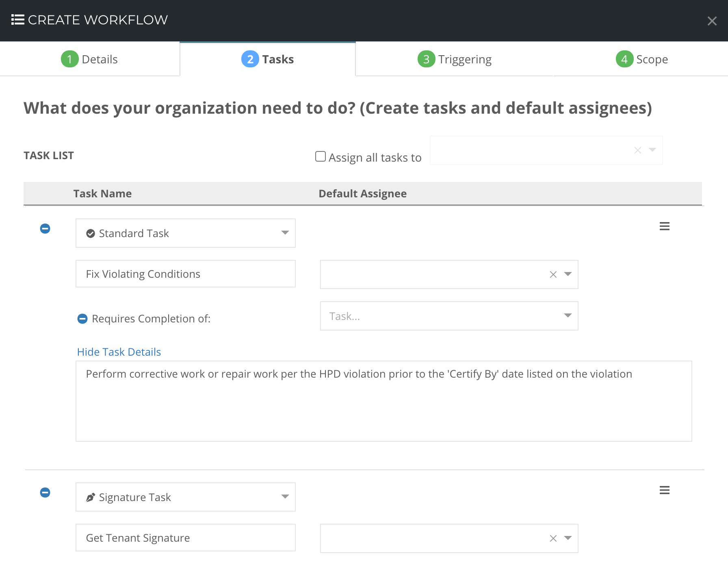Open the Standard Task type dropdown
The height and width of the screenshot is (566, 728).
186,233
